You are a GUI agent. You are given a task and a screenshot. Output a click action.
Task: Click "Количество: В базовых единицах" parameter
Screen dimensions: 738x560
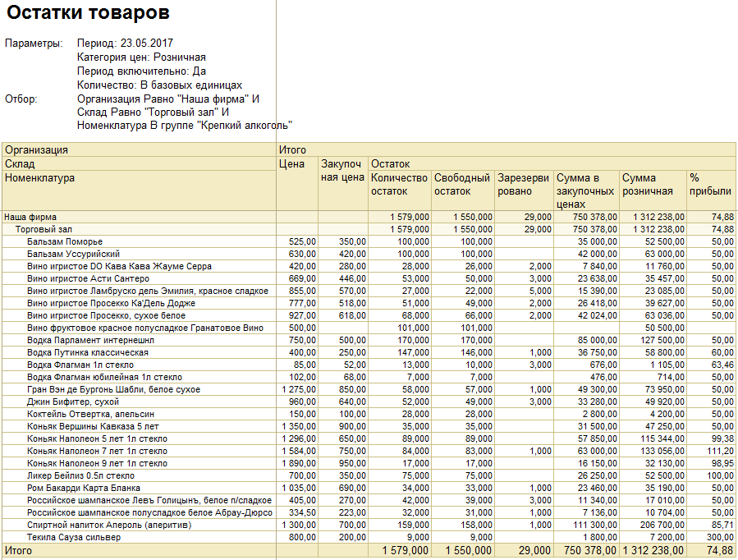coord(159,85)
